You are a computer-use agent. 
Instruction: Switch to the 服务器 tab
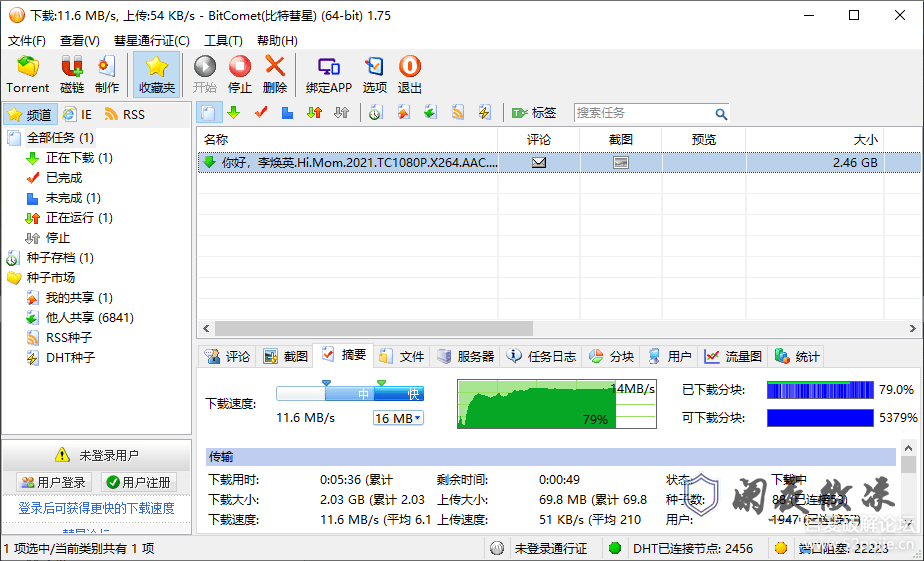coord(465,356)
